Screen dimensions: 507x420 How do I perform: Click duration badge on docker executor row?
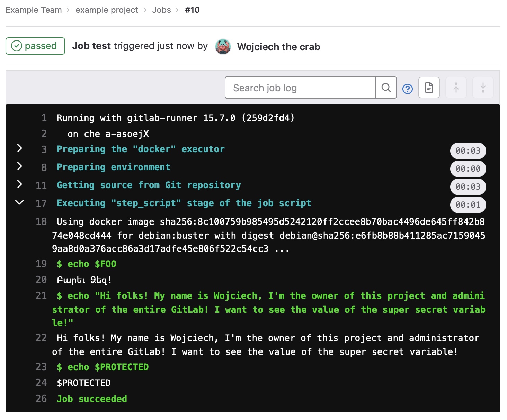click(468, 151)
